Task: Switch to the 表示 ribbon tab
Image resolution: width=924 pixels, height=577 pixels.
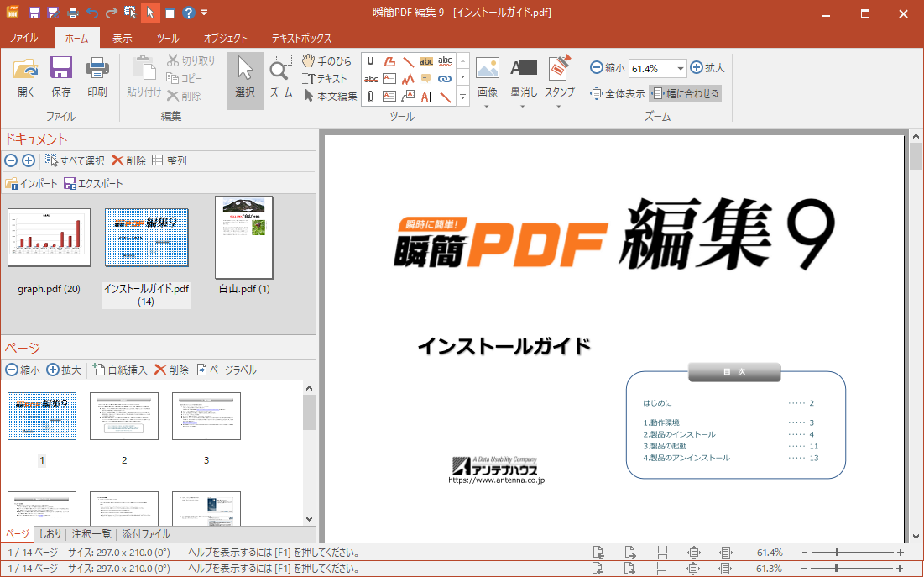Action: click(x=122, y=38)
